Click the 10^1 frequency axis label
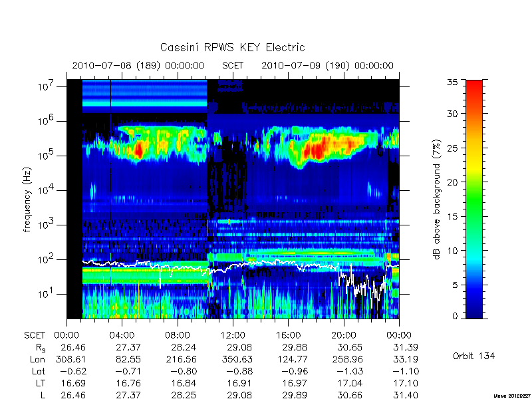This screenshot has width=532, height=399. coord(45,294)
